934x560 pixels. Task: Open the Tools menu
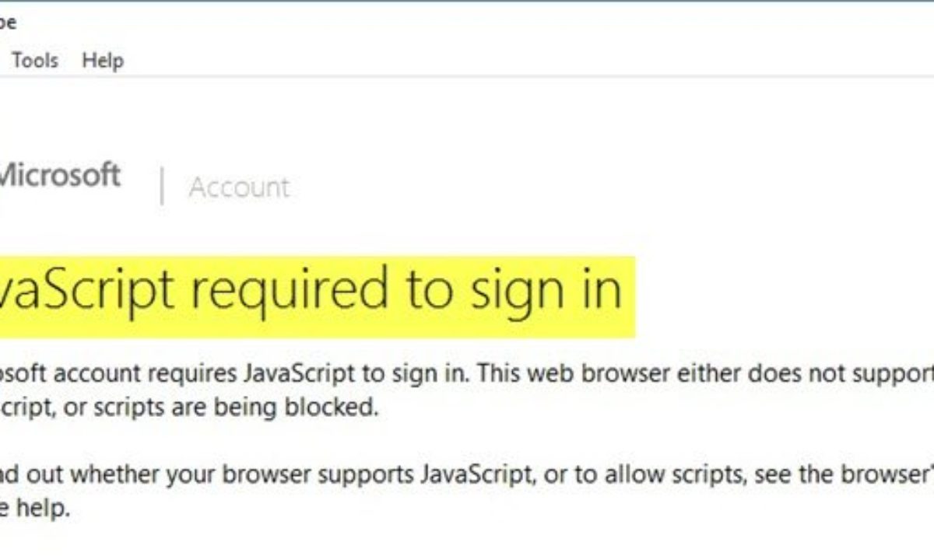pos(34,60)
